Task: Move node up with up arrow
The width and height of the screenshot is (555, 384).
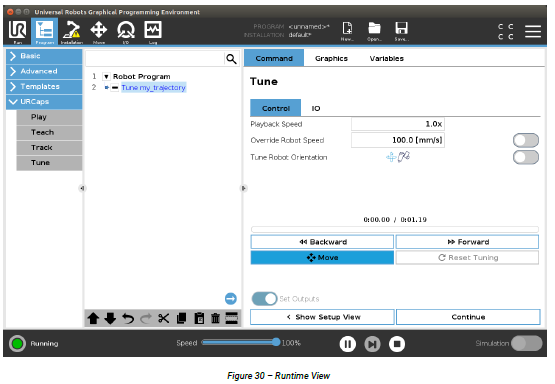Action: click(93, 319)
